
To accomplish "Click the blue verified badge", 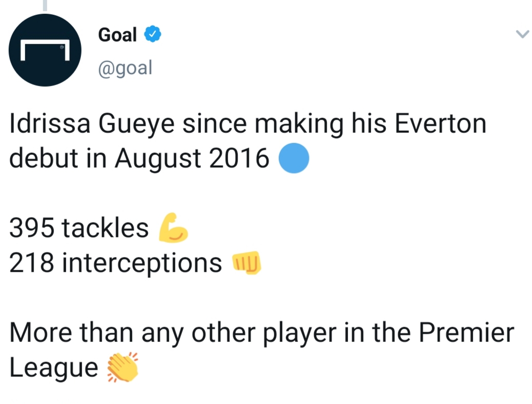I will (x=153, y=35).
